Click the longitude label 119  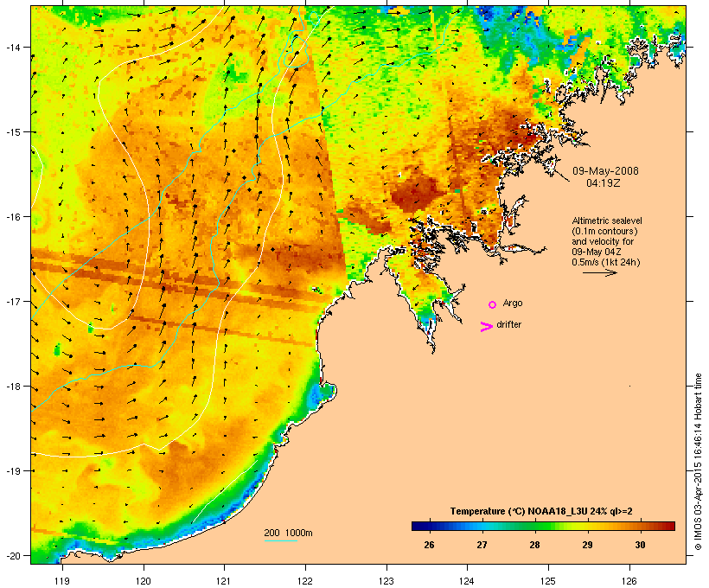point(62,581)
